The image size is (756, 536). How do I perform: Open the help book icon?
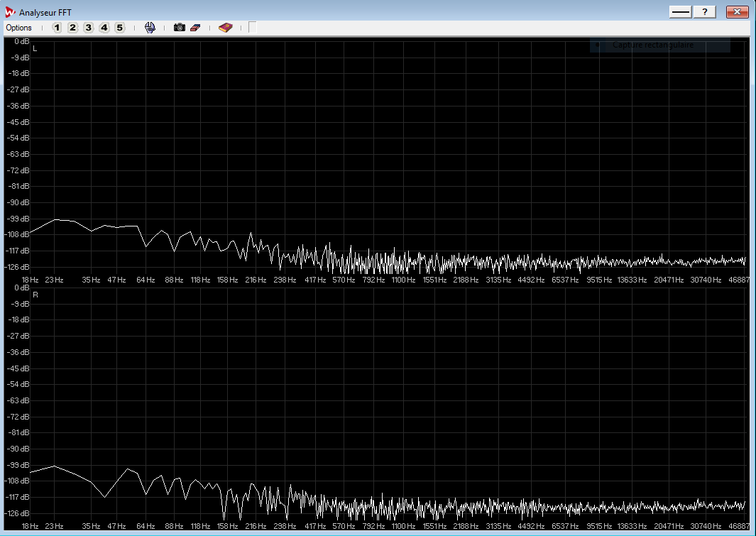(x=225, y=28)
